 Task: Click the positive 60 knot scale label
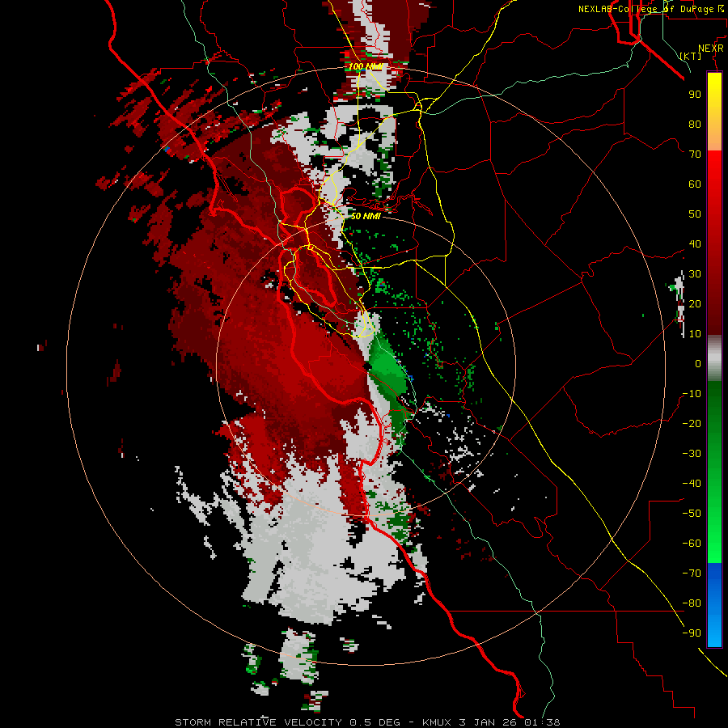(x=695, y=184)
